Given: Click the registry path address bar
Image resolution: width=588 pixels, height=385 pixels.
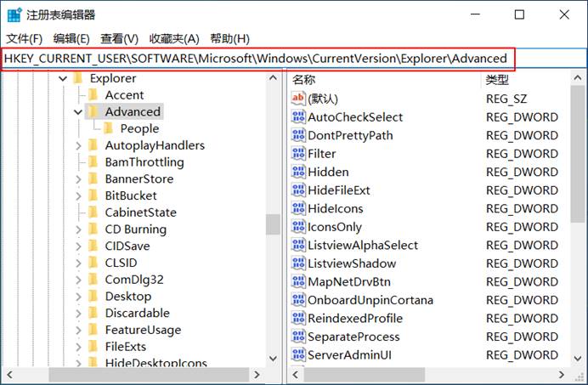Looking at the screenshot, I should point(255,59).
